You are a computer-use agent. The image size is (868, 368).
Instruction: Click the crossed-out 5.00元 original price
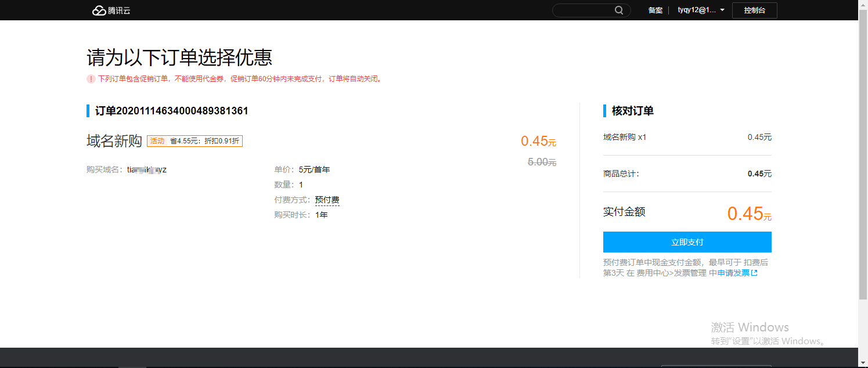click(541, 162)
